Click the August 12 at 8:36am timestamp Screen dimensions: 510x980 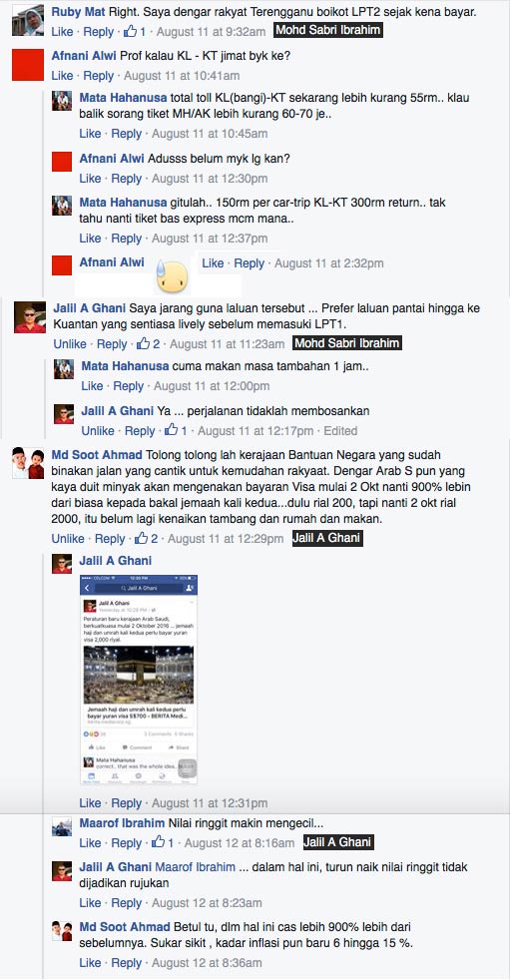[207, 962]
